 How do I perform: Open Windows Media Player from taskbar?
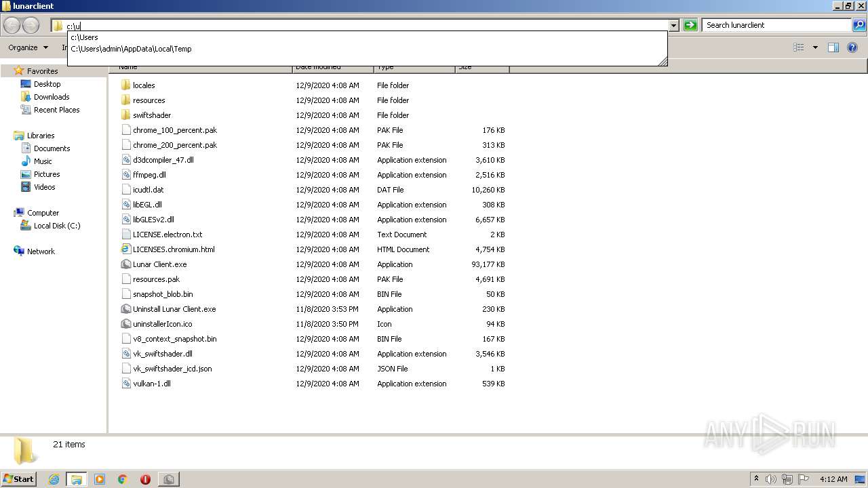click(x=100, y=479)
